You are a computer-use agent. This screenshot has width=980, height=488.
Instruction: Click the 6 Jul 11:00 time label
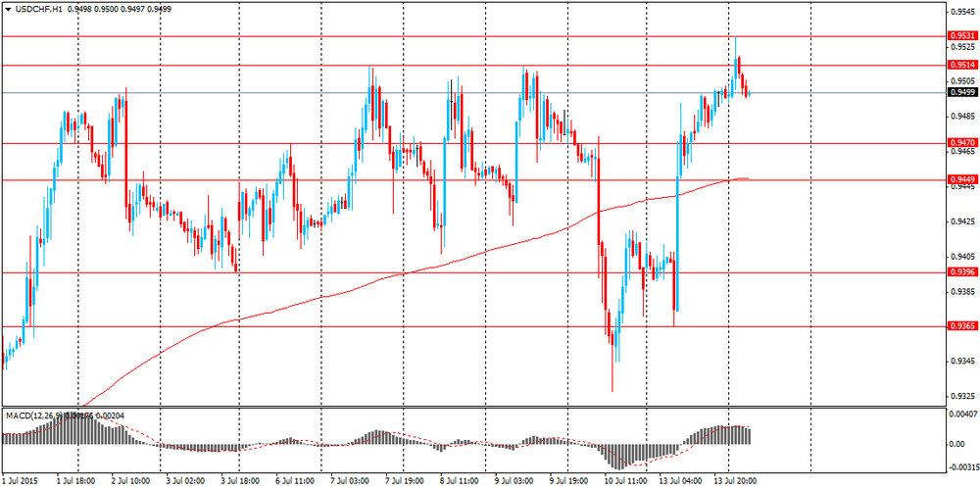pyautogui.click(x=294, y=481)
